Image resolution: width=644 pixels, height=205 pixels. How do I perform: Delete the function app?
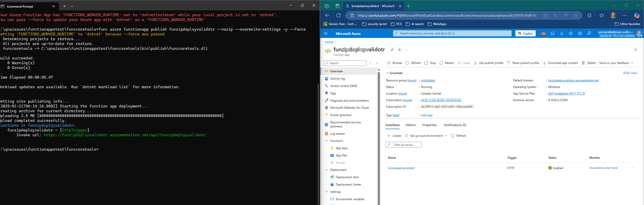[x=589, y=63]
